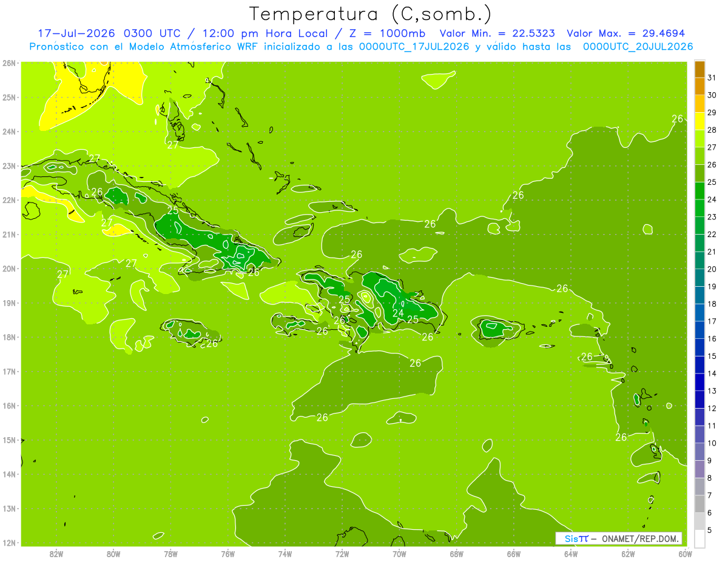The image size is (728, 562).
Task: Click the green Jamaica island contour
Action: pos(190,332)
